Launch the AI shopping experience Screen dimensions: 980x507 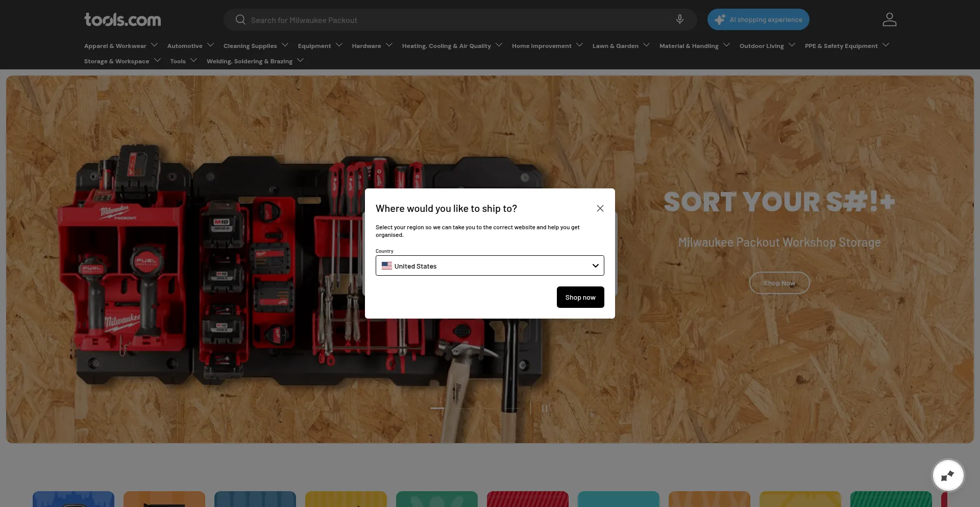(758, 19)
